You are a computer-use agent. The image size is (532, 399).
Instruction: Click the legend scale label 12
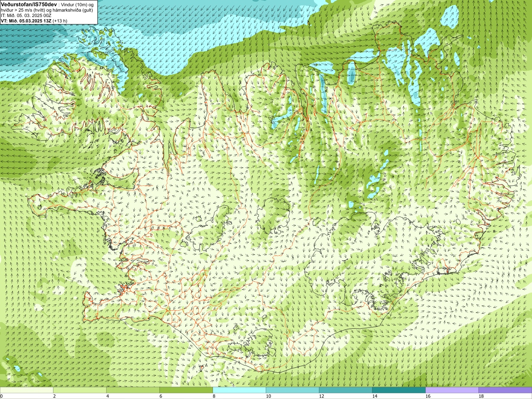click(322, 396)
